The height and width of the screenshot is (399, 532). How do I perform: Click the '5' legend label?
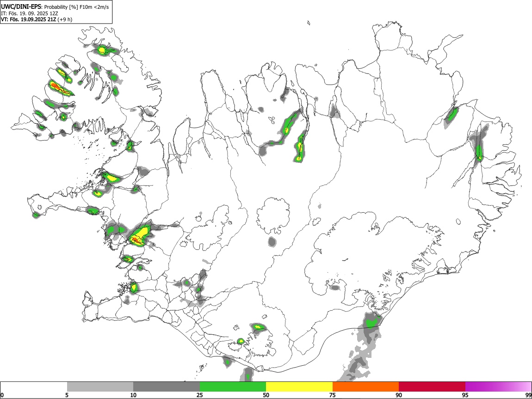[67, 395]
